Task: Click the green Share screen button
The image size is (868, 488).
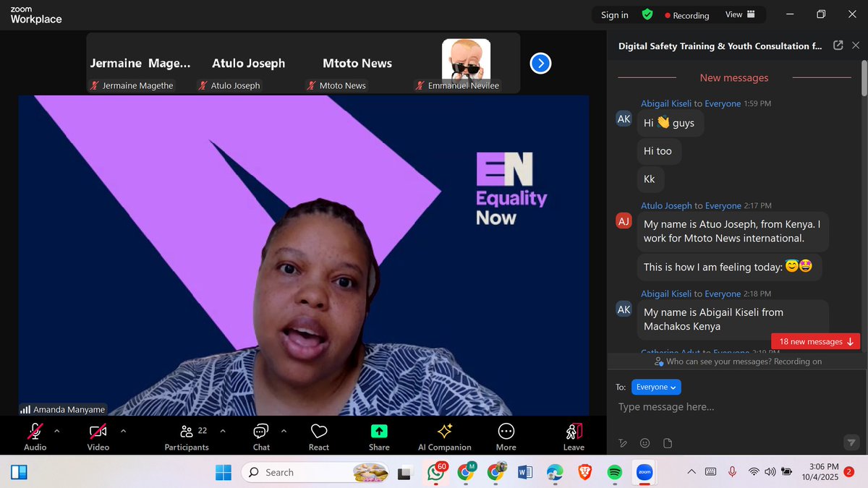Action: (x=379, y=437)
